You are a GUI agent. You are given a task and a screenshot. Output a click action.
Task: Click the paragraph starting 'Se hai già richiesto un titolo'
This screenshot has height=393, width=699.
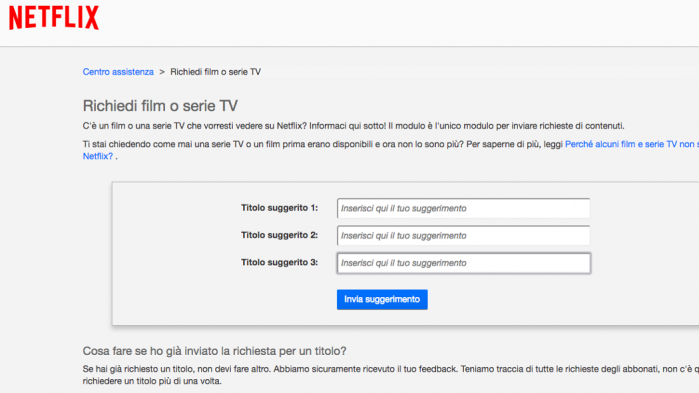click(x=391, y=375)
